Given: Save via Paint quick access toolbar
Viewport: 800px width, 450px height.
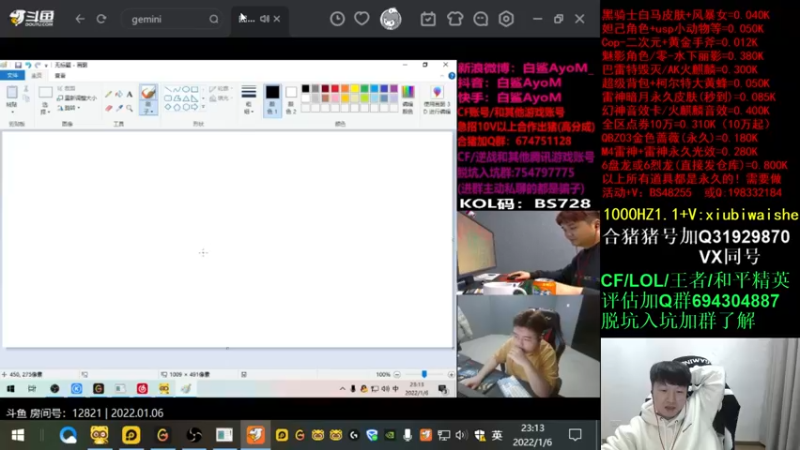Looking at the screenshot, I should pos(18,65).
